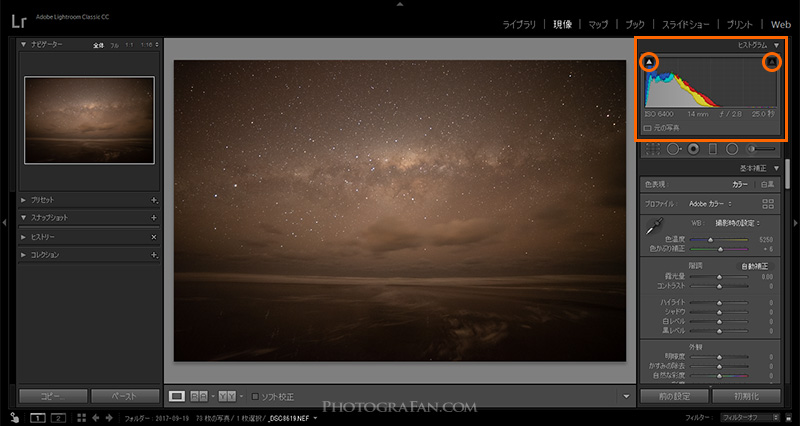Collapse the ヒストグラム panel
Image resolution: width=800 pixels, height=426 pixels.
click(776, 45)
